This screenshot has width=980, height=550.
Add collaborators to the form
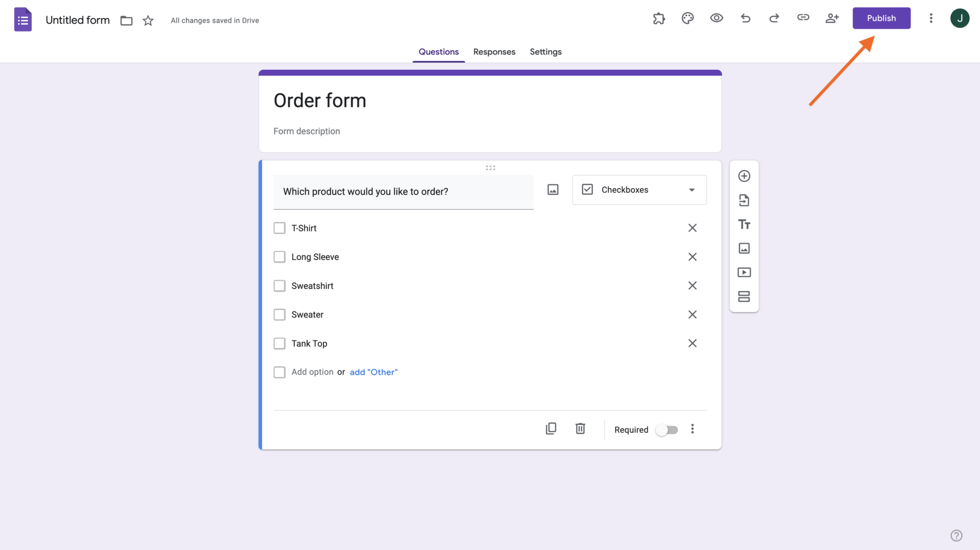click(832, 18)
